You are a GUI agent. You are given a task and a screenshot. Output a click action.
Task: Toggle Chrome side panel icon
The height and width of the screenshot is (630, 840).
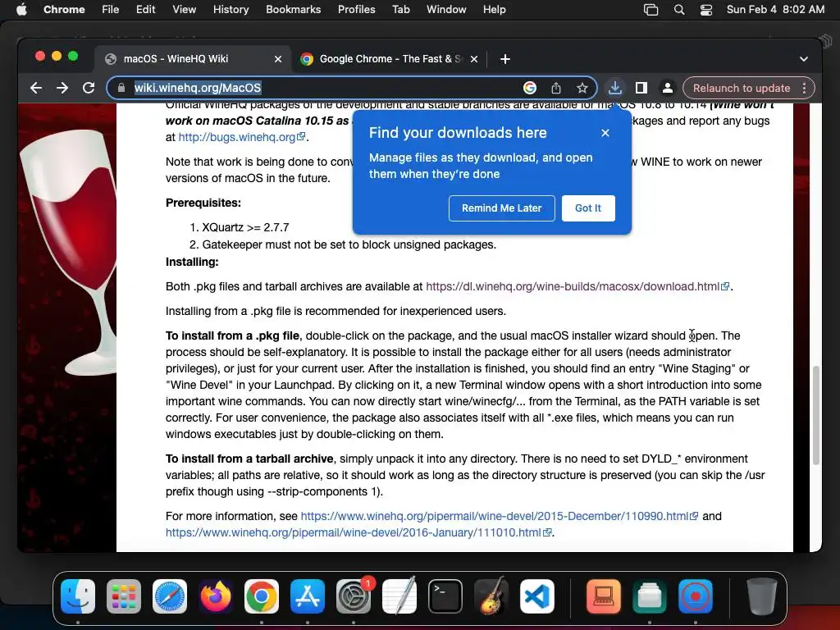[641, 88]
